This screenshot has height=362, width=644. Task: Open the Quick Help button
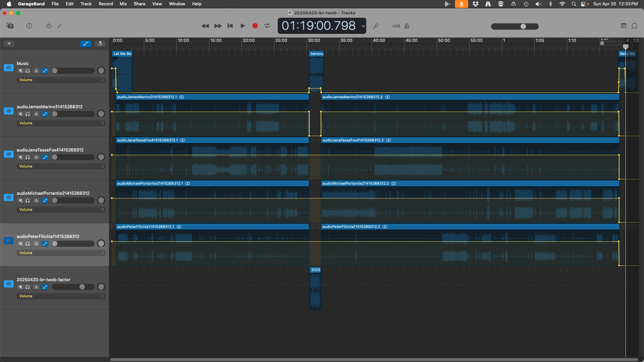point(30,26)
